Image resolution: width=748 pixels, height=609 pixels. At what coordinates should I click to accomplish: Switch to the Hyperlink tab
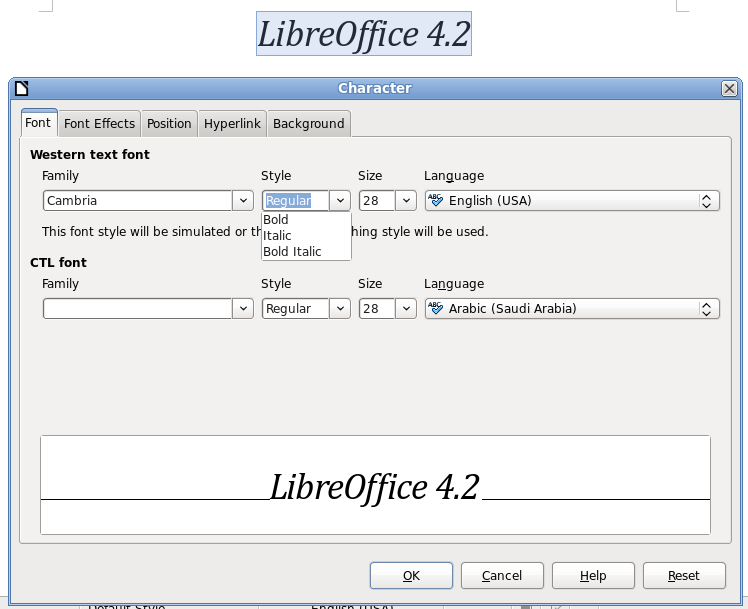tap(232, 124)
